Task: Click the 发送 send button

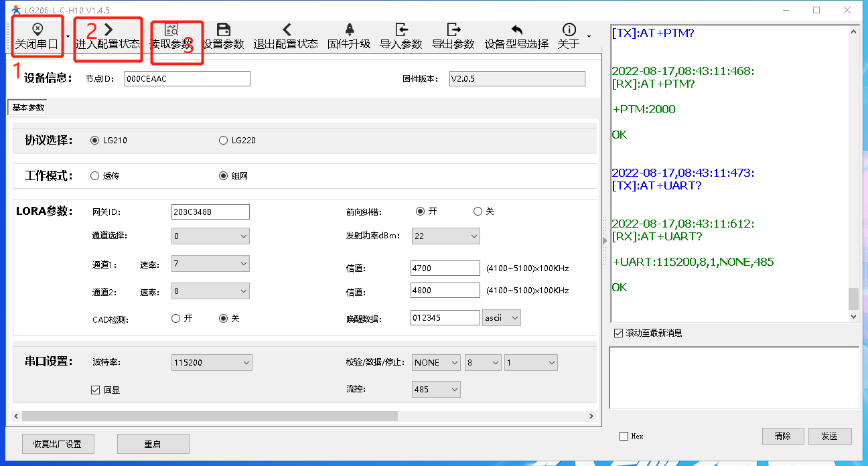Action: pyautogui.click(x=829, y=436)
